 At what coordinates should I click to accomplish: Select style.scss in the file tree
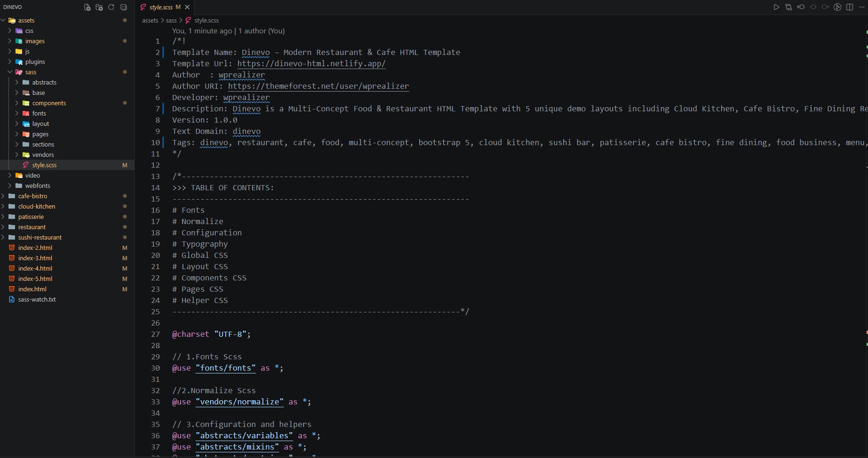[67, 165]
